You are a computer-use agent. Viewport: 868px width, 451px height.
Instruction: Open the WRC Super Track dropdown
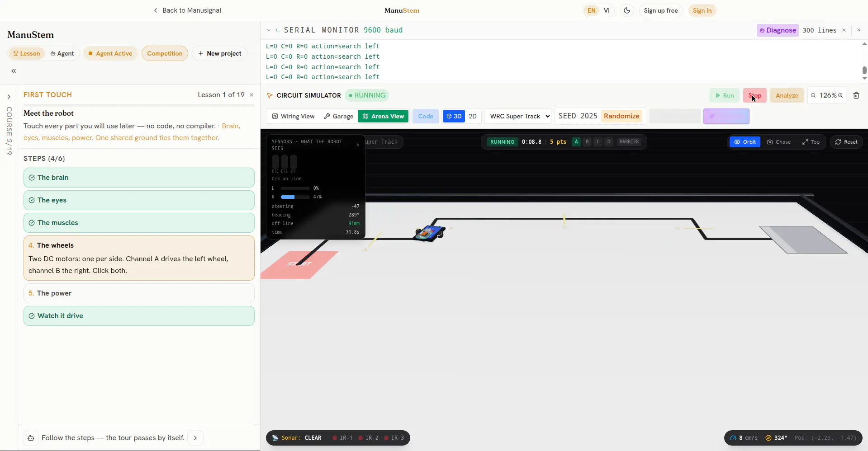pyautogui.click(x=518, y=116)
